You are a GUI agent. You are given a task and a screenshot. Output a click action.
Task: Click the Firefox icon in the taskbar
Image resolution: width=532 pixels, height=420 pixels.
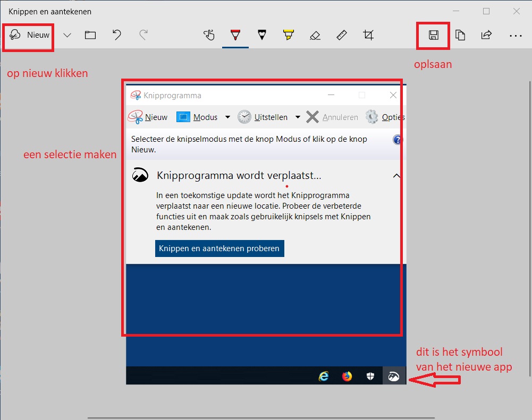pos(347,376)
